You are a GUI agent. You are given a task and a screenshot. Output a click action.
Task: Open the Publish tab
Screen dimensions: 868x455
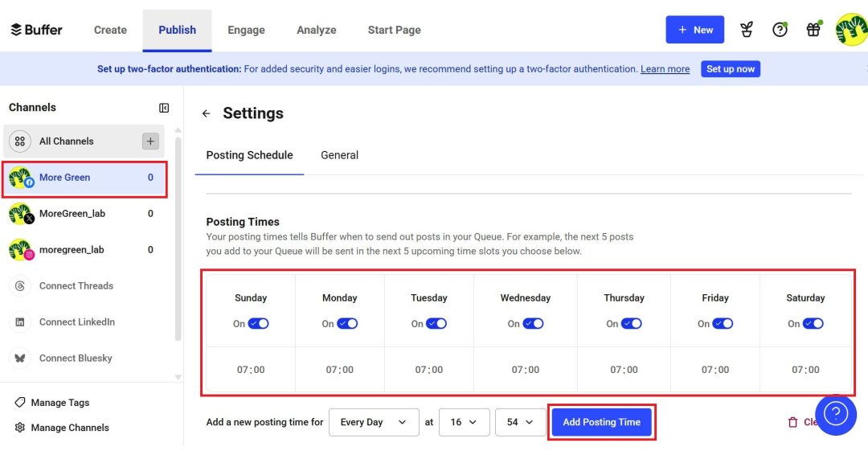[177, 30]
